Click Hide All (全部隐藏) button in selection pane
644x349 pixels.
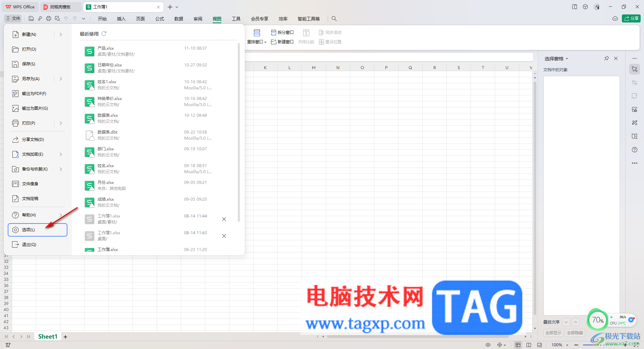pos(575,333)
